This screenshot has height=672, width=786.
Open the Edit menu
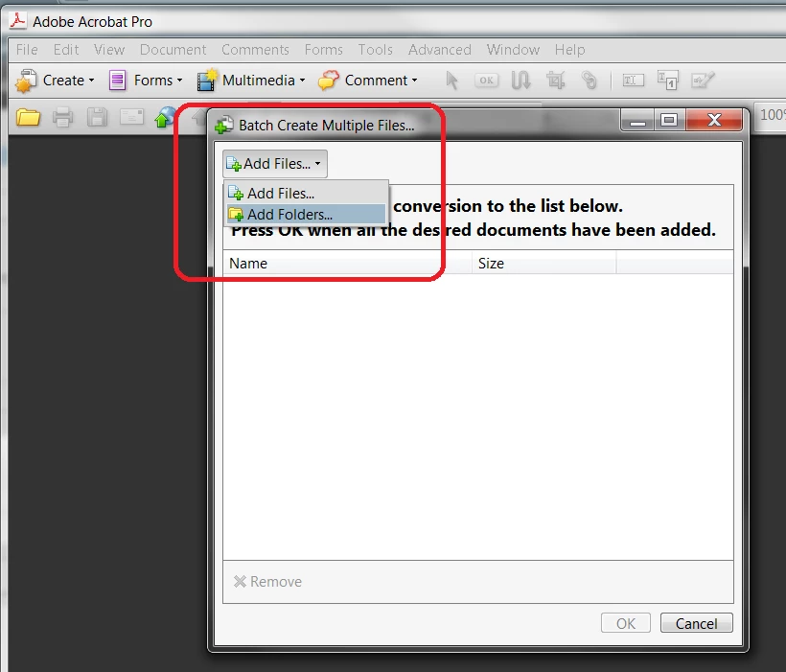66,50
